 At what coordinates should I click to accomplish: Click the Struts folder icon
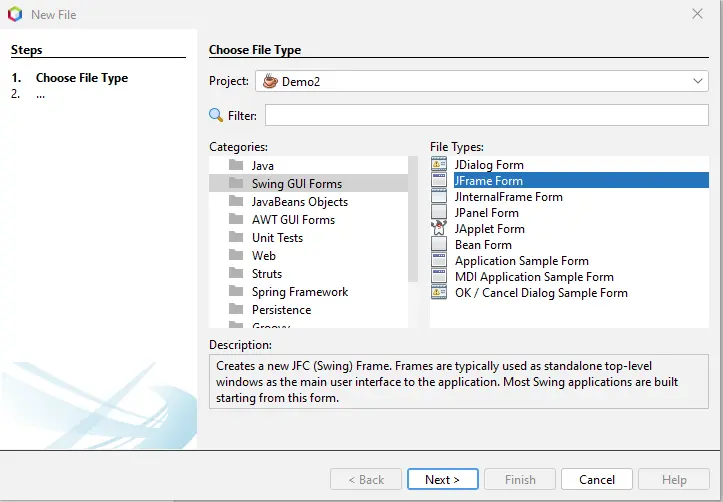236,273
